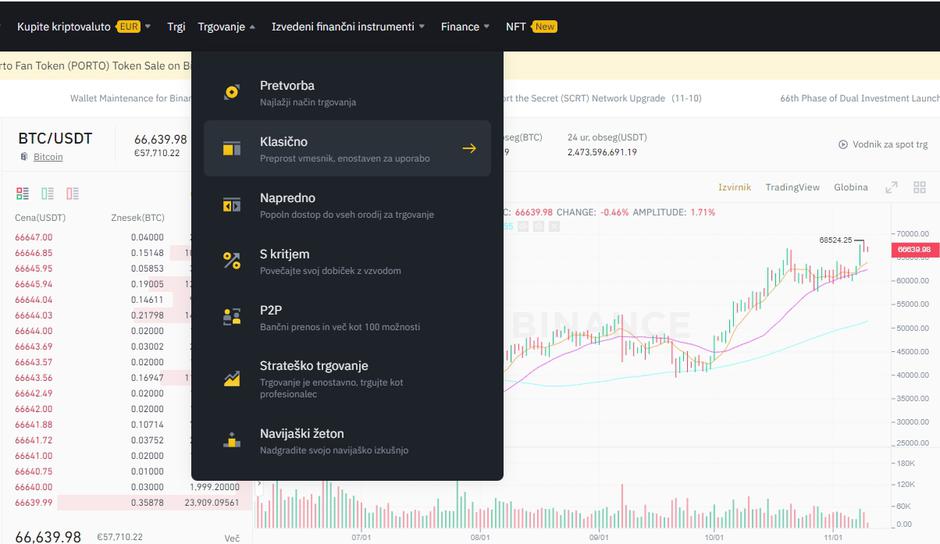This screenshot has width=940, height=544.
Task: Show both buy and sell orders view
Action: point(22,193)
